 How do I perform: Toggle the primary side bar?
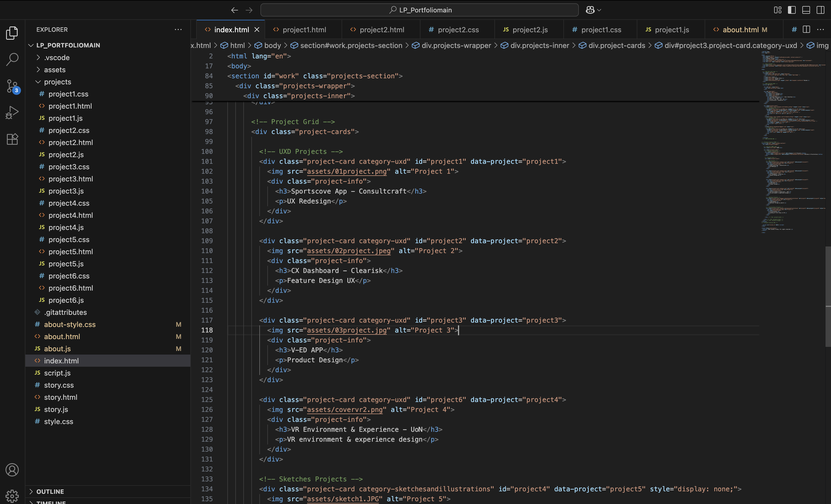click(x=792, y=10)
